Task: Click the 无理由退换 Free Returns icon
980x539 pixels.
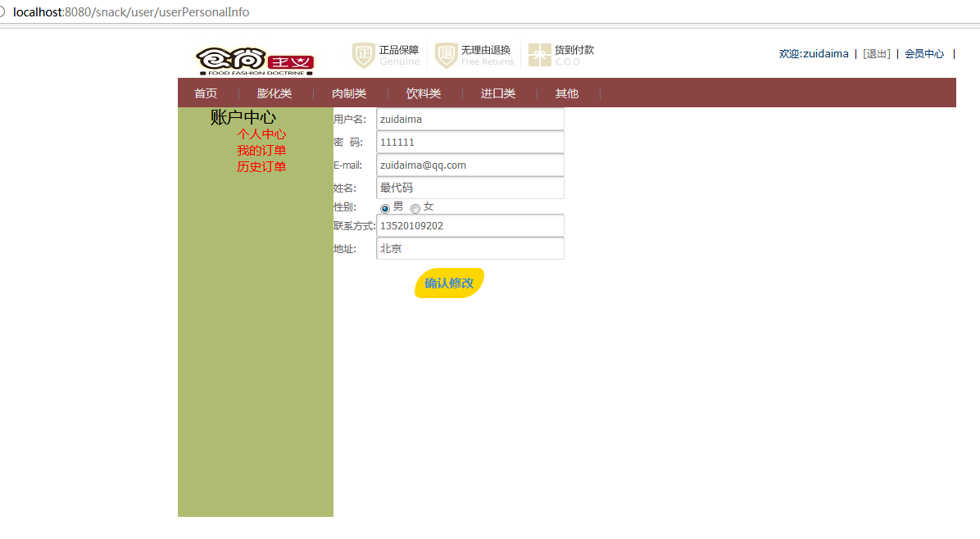Action: (x=447, y=55)
